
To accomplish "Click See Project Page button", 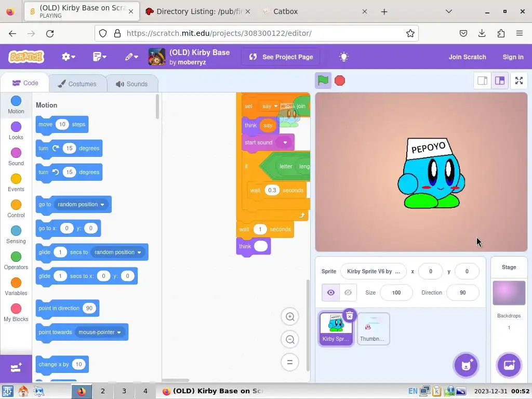I will 281,57.
